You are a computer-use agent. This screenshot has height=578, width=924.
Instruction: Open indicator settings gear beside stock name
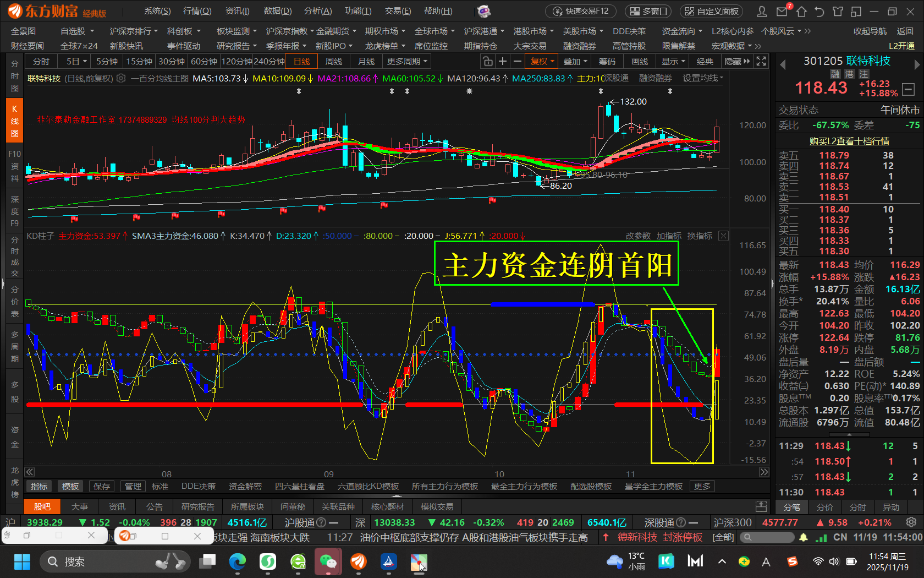tap(121, 78)
